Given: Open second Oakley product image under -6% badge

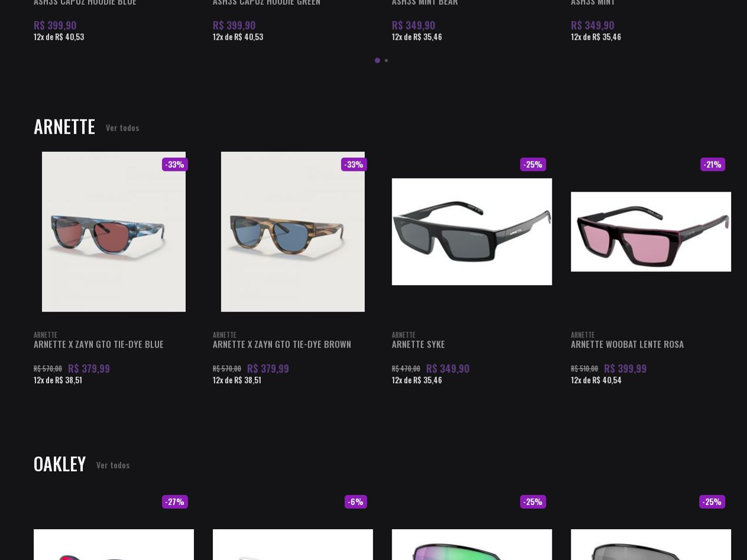Looking at the screenshot, I should [x=293, y=545].
